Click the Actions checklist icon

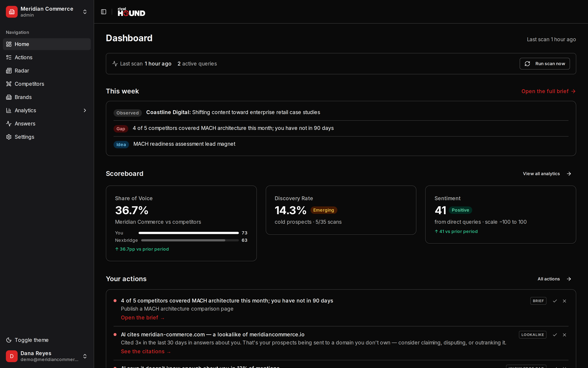(9, 57)
